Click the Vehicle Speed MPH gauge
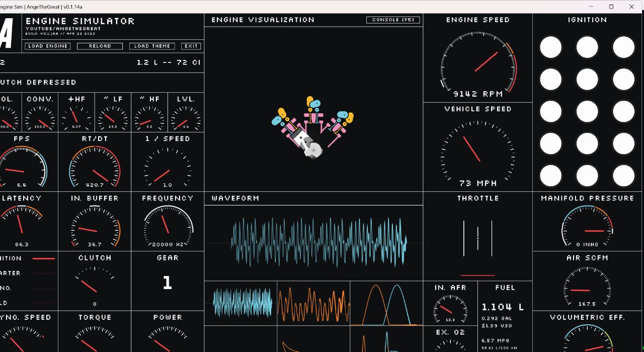The width and height of the screenshot is (644, 352). (x=477, y=150)
